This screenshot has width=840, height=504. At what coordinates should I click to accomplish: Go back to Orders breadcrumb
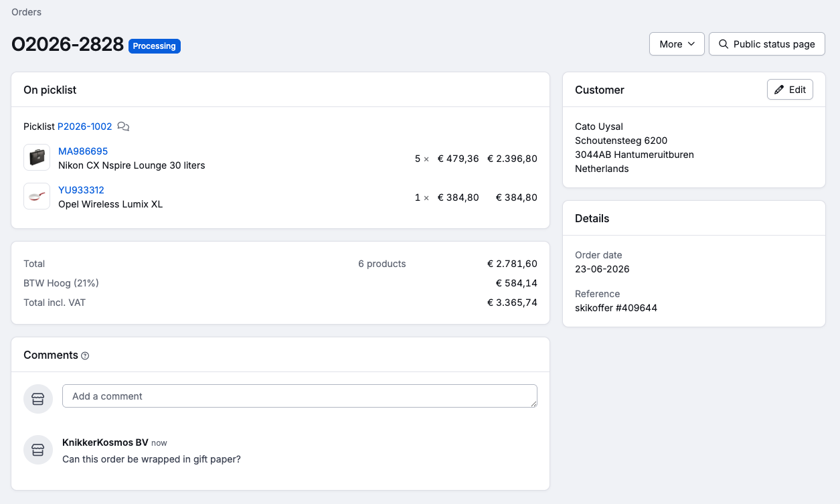click(x=26, y=12)
